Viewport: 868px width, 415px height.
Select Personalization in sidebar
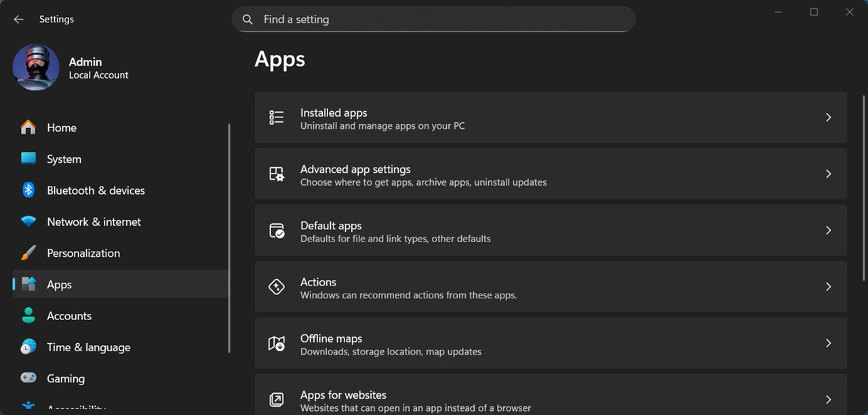(x=121, y=253)
